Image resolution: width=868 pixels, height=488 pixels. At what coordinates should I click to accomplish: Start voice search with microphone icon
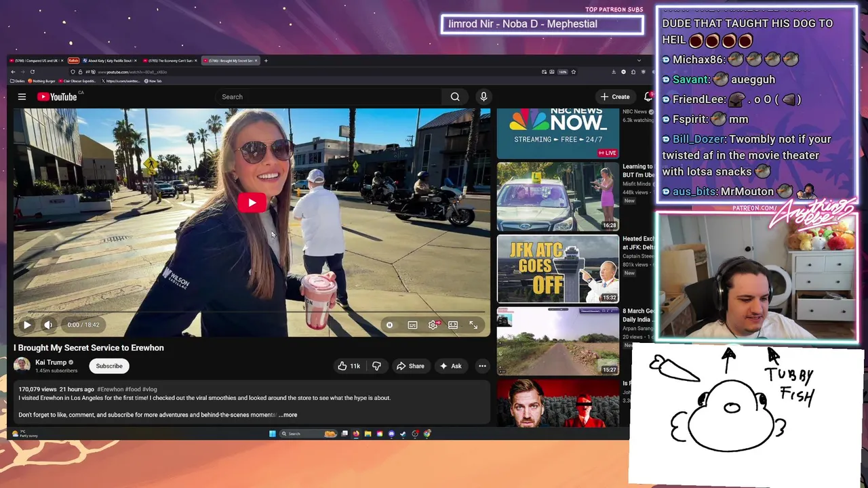(x=484, y=97)
